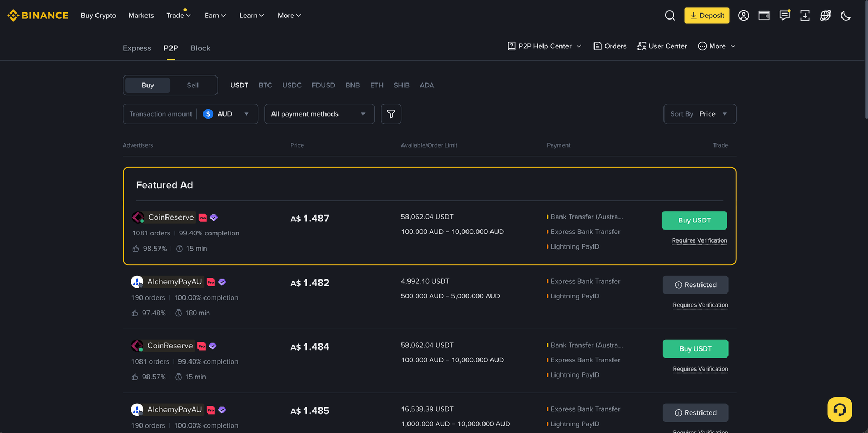Click the page vertical scrollbar

(866, 60)
